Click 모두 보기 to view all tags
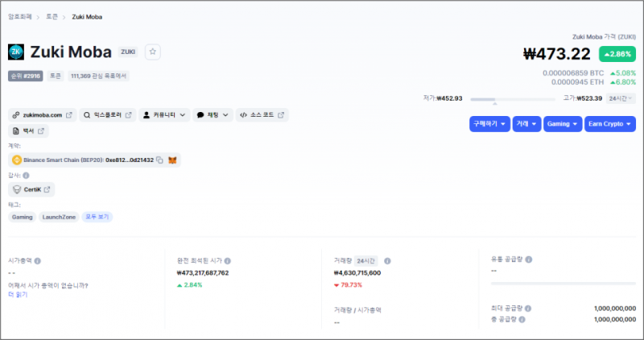The height and width of the screenshot is (340, 644). point(97,217)
